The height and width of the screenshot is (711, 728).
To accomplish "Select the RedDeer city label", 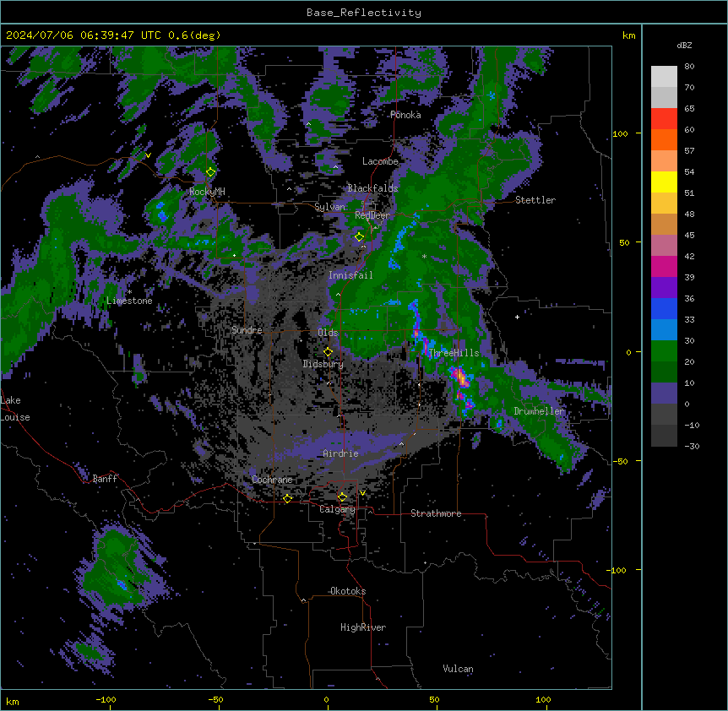I will click(x=372, y=215).
